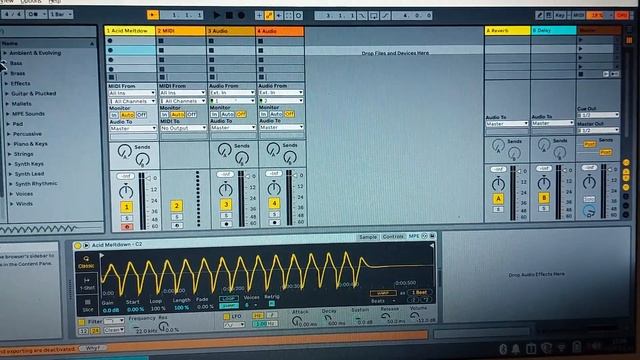Toggle the Punch-Out switch icon
This screenshot has width=640, height=360.
(385, 16)
